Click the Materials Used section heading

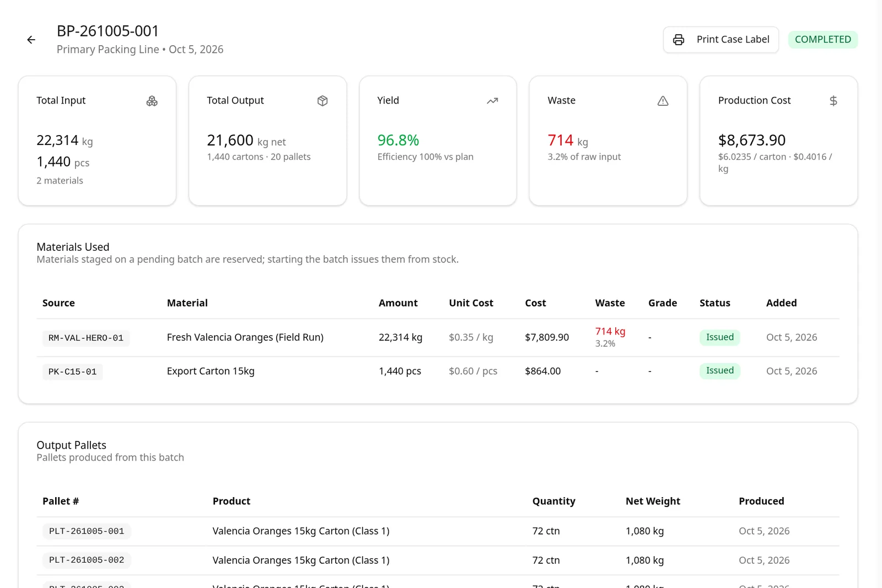tap(73, 247)
